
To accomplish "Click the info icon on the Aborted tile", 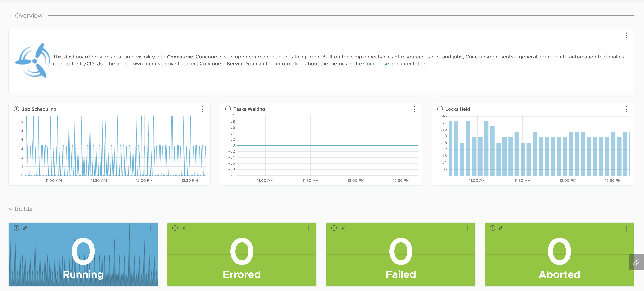I will click(x=493, y=228).
